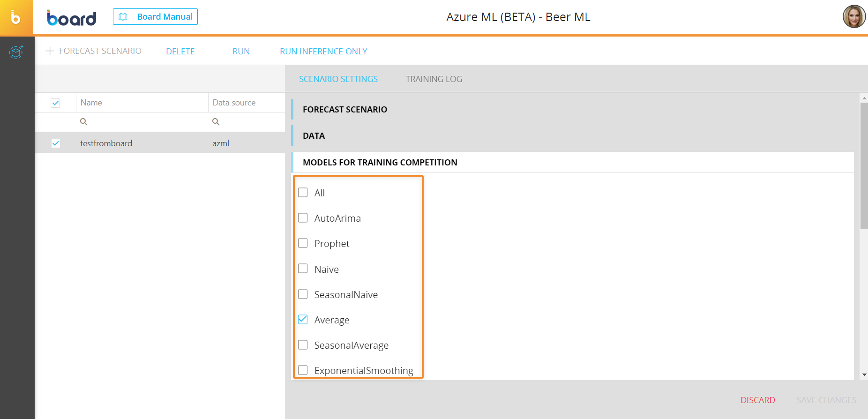Click the settings scrollbar up arrow
Viewport: 868px width, 419px height.
[x=864, y=98]
